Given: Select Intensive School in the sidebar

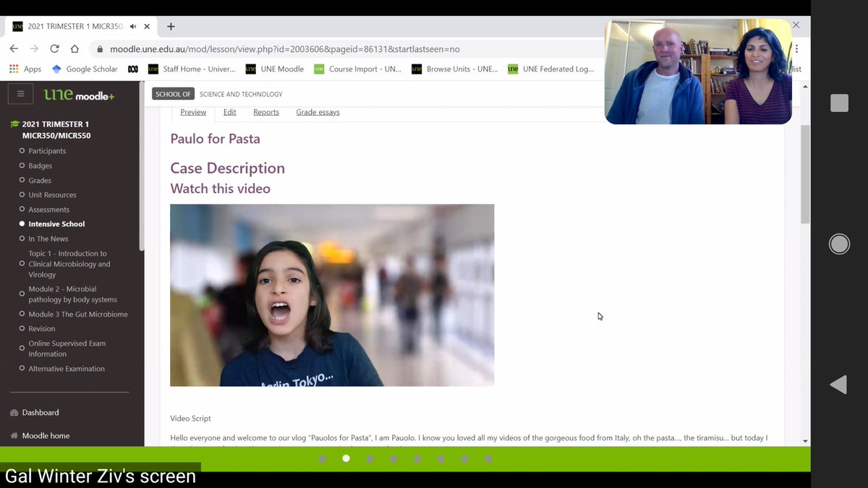Looking at the screenshot, I should point(56,224).
